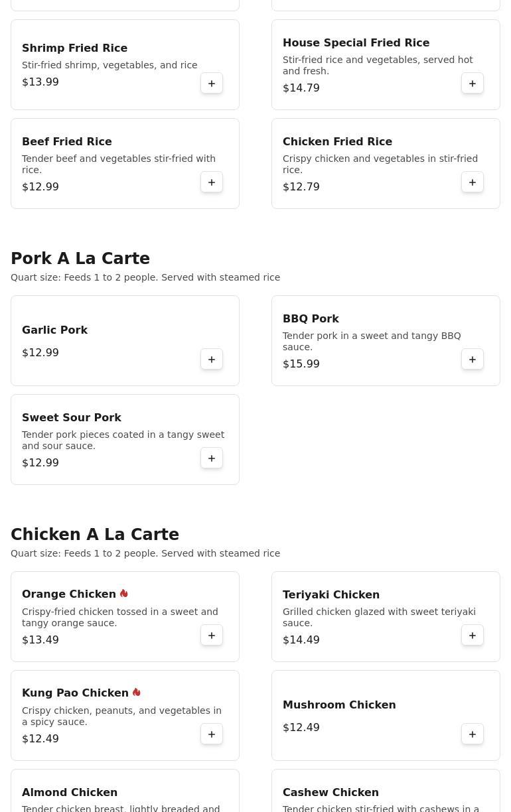
Task: Add Shrimp Fried Rice to cart
Action: pyautogui.click(x=212, y=84)
